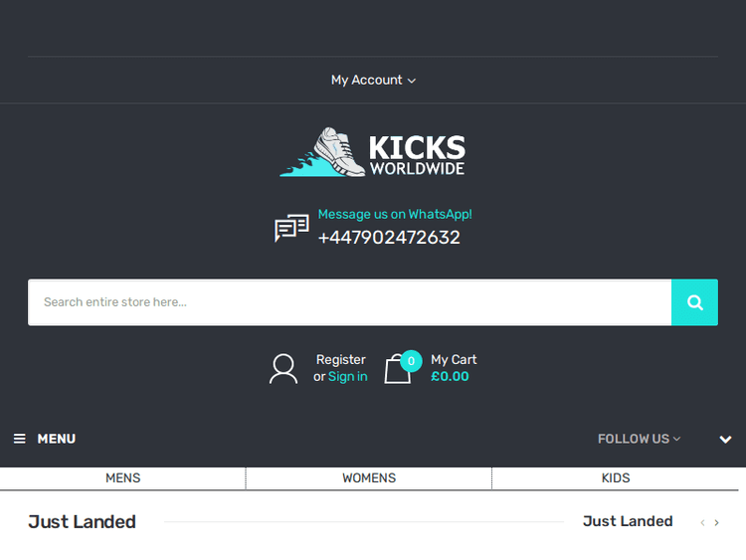This screenshot has width=746, height=560.
Task: Click the £0.00 cart total
Action: (450, 376)
